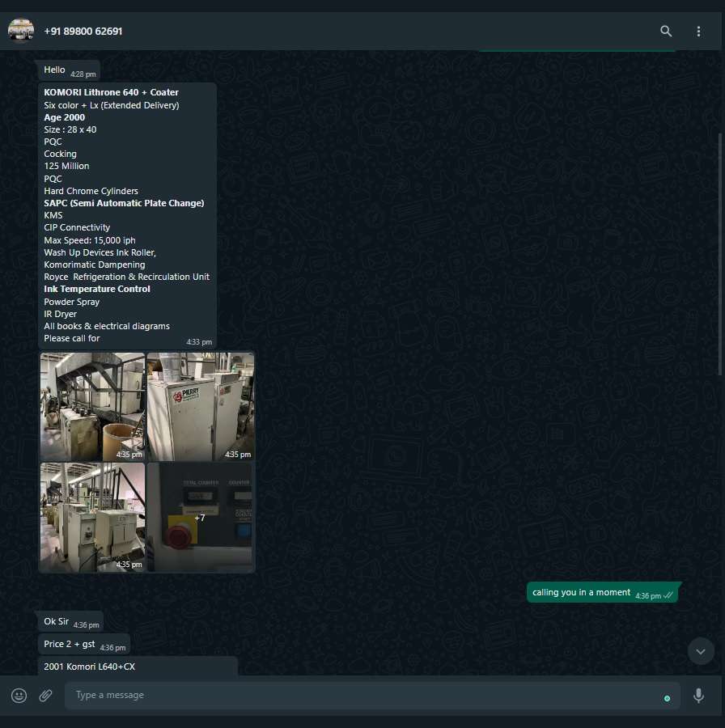725x728 pixels.
Task: Click the 'Please call for' line
Action: click(71, 338)
